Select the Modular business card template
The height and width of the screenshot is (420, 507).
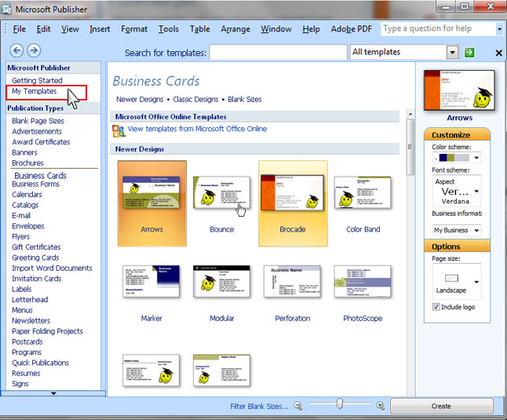(x=222, y=294)
